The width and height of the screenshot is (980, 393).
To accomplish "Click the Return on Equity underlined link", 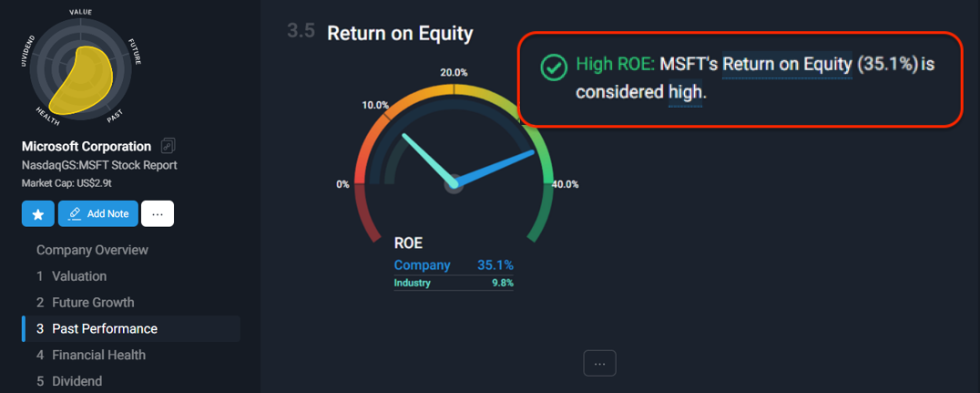I will pyautogui.click(x=787, y=65).
